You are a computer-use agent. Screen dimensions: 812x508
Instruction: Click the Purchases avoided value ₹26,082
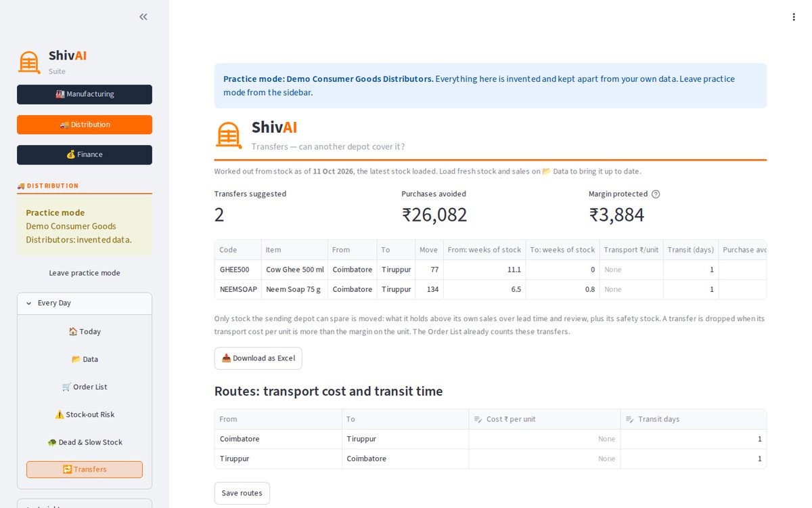pyautogui.click(x=434, y=215)
